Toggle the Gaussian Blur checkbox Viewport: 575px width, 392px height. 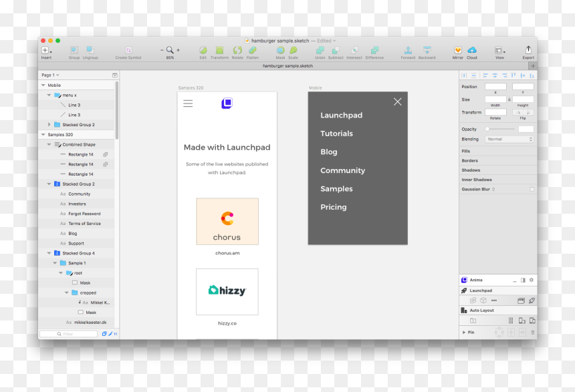(532, 189)
